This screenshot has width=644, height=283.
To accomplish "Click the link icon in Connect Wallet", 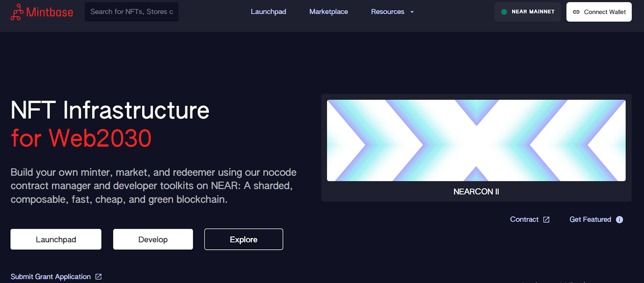I will [576, 12].
